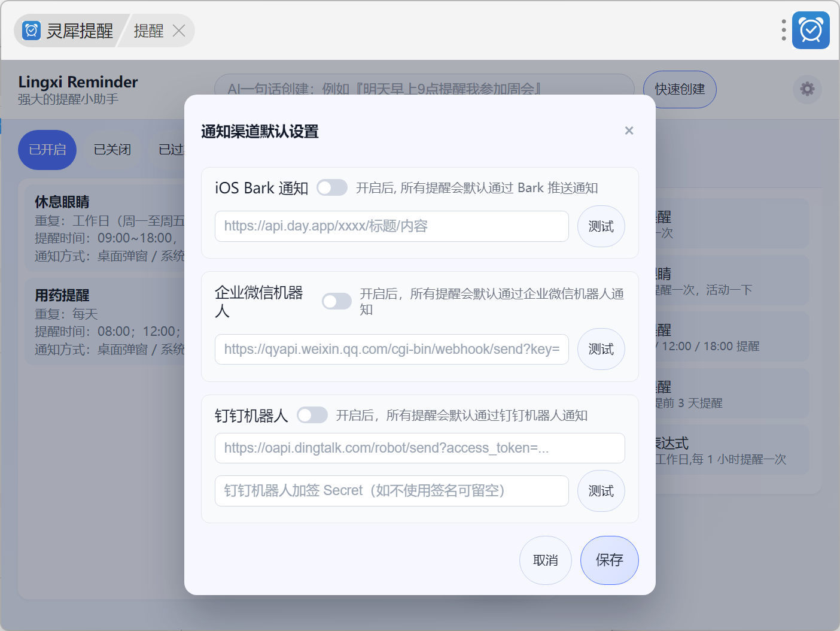Click the 快速创建 button
The image size is (840, 631).
680,89
